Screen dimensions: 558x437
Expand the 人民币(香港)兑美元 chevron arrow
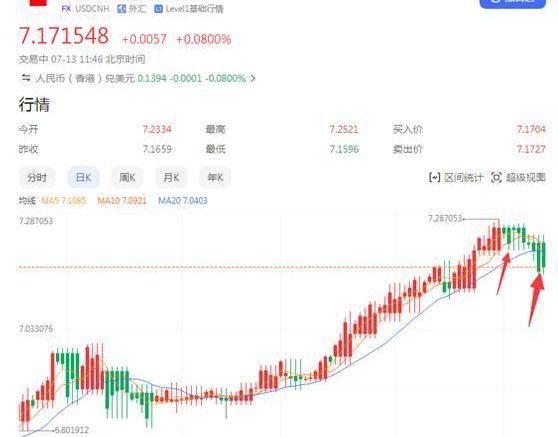pyautogui.click(x=253, y=78)
